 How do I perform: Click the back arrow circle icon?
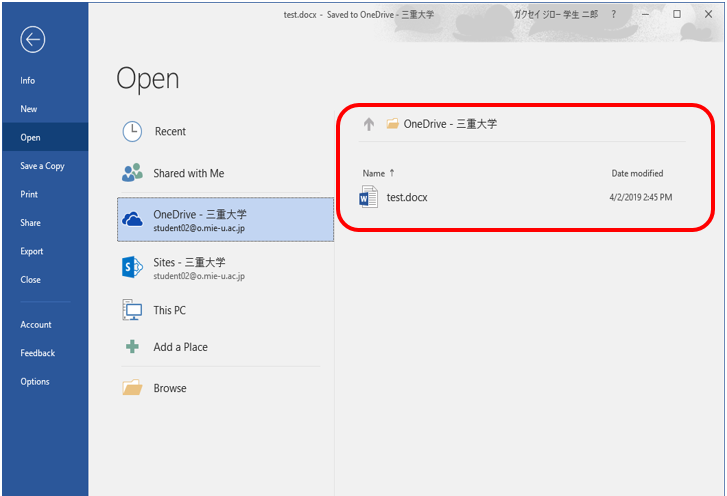[x=32, y=40]
